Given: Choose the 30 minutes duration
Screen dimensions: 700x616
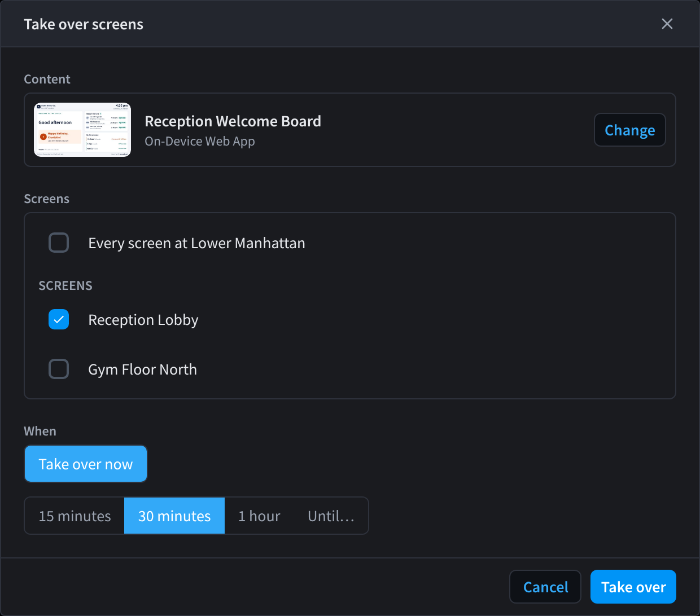Looking at the screenshot, I should [174, 516].
